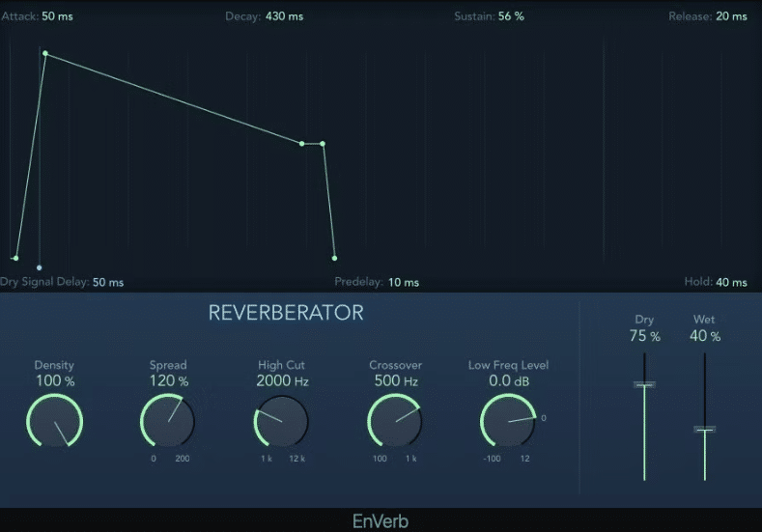The width and height of the screenshot is (762, 532).
Task: Click the Dry Signal Delay marker dot
Action: (x=40, y=267)
